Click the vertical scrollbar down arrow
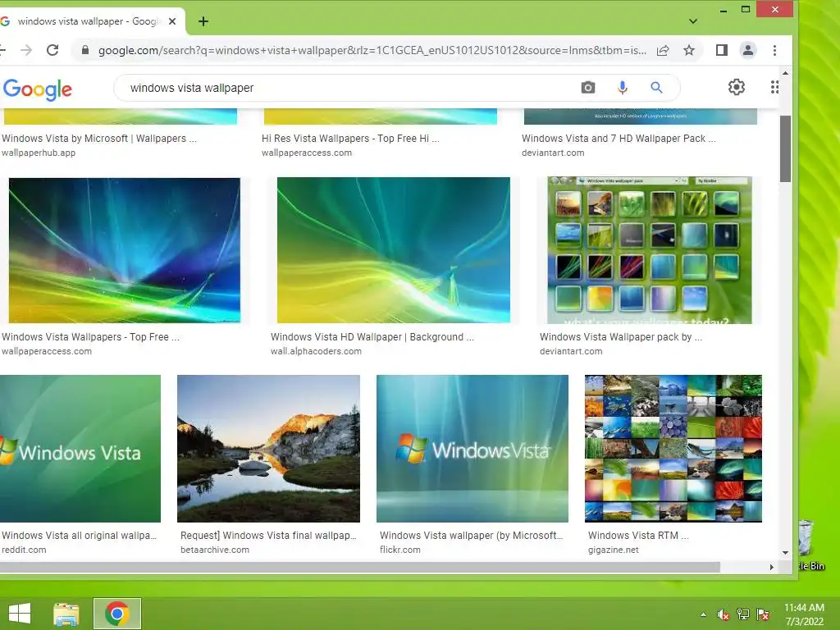This screenshot has width=840, height=630. coord(785,553)
